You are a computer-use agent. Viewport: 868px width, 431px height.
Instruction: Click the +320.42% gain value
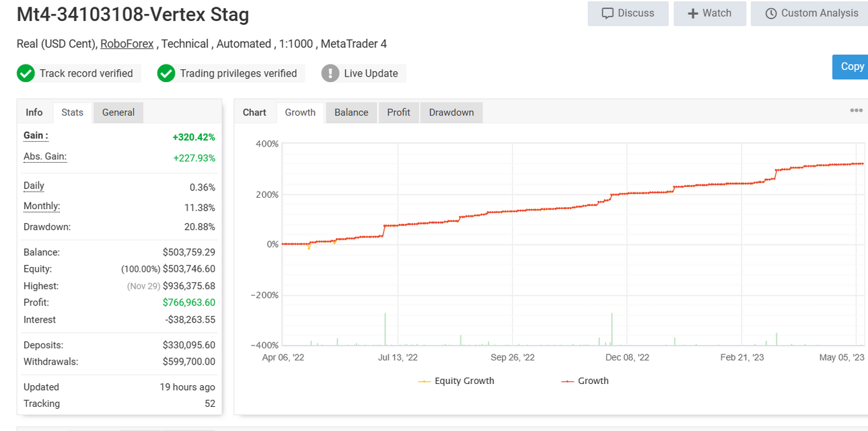pyautogui.click(x=194, y=137)
